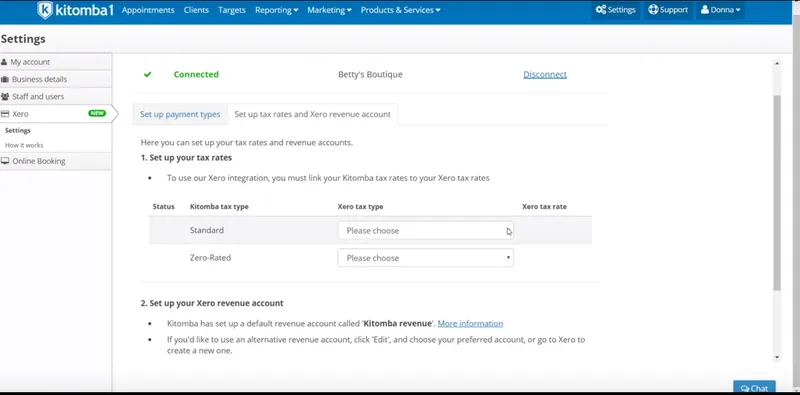800x395 pixels.
Task: Click the Business details briefcase icon
Action: click(x=5, y=79)
